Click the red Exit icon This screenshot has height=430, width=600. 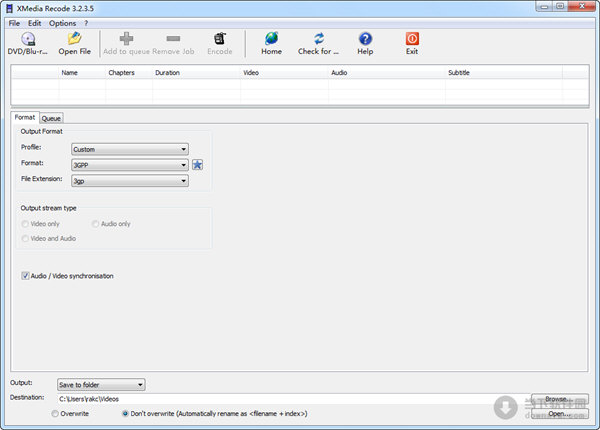tap(412, 38)
